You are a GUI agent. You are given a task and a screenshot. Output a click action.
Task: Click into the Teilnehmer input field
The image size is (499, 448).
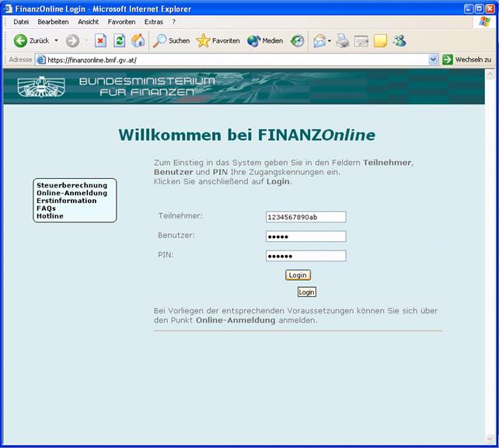(x=305, y=217)
